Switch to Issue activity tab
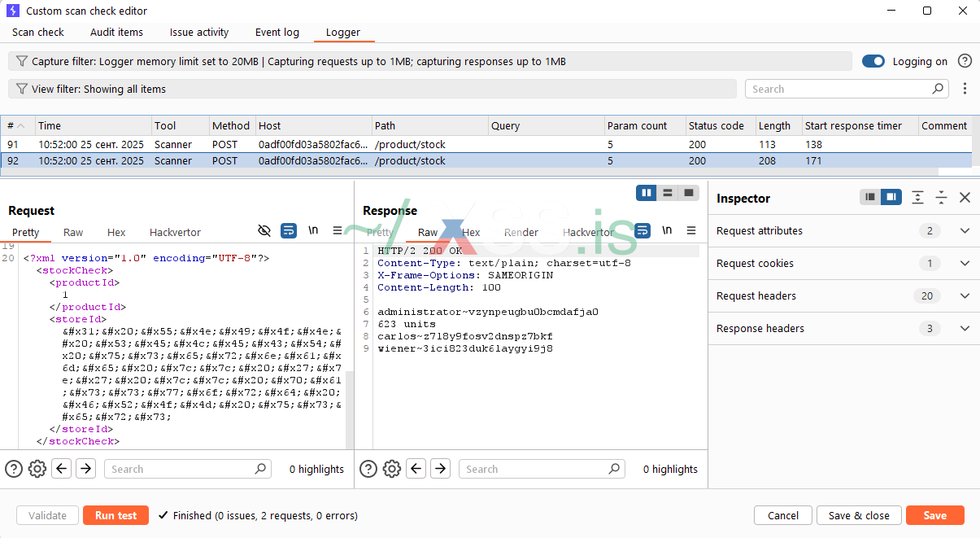The width and height of the screenshot is (980, 538). click(x=199, y=33)
